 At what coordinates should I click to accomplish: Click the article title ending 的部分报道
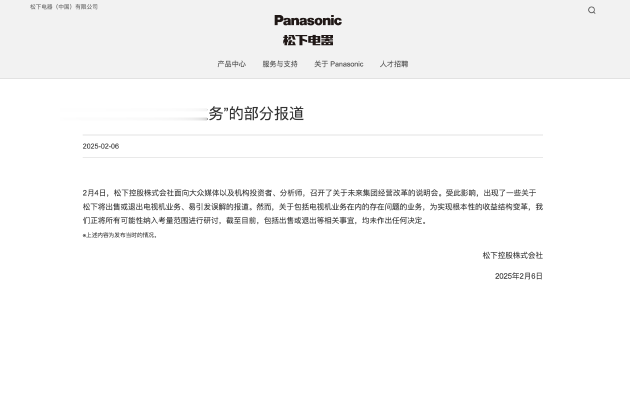pos(256,113)
